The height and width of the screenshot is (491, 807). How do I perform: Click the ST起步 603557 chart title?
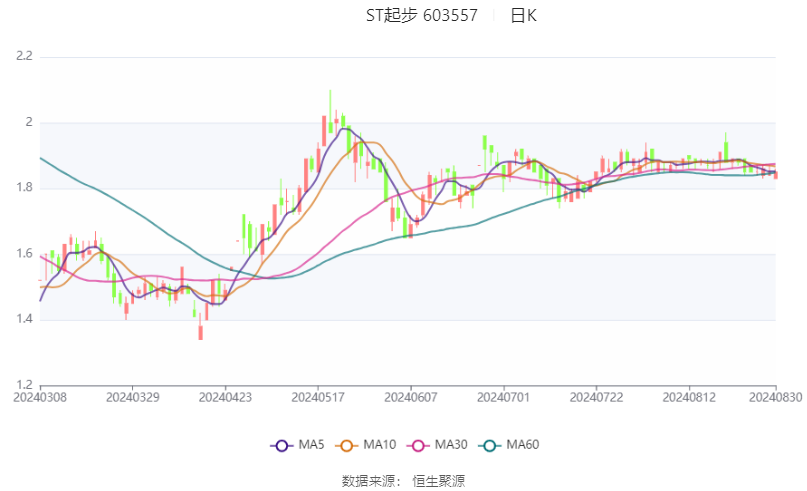(421, 15)
